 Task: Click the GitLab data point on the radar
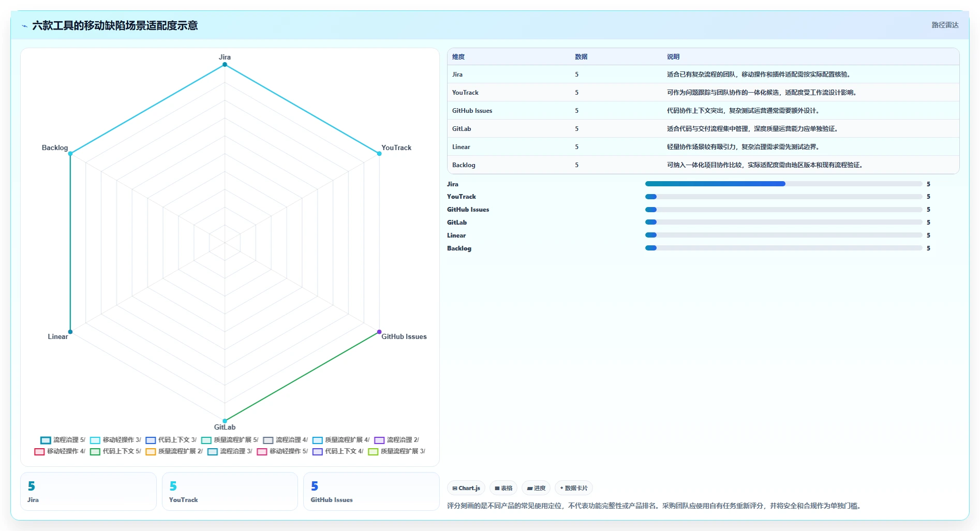pyautogui.click(x=225, y=421)
